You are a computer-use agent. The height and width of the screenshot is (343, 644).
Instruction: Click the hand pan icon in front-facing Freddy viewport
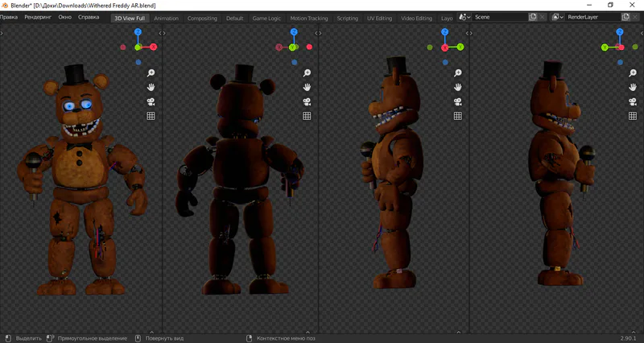tap(151, 87)
